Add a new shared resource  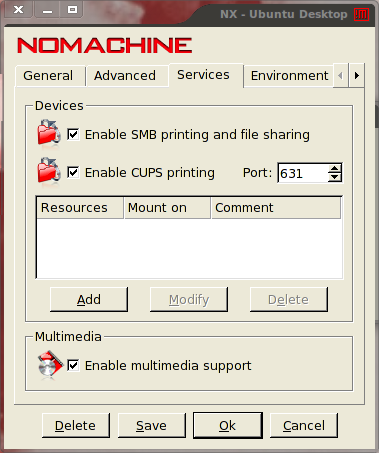point(89,299)
